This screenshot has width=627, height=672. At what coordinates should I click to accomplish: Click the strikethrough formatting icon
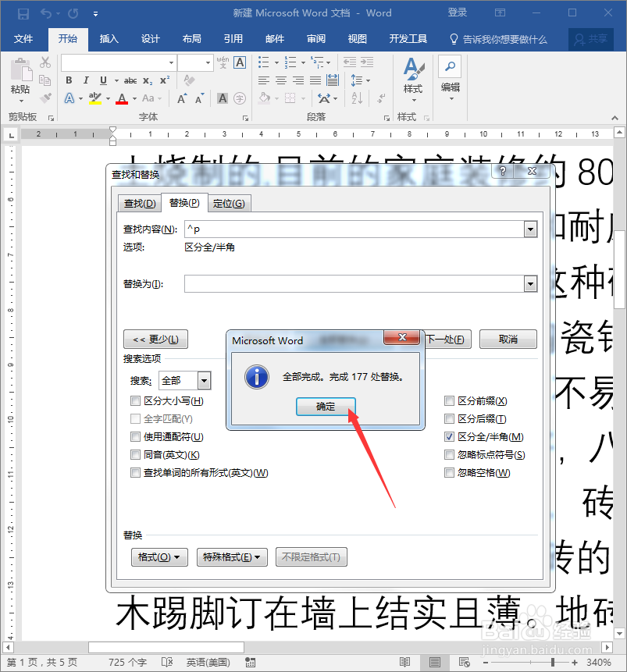coord(132,80)
